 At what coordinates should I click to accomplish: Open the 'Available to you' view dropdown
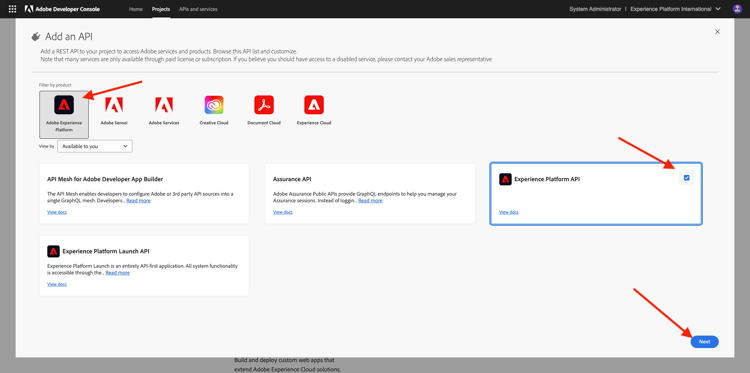coord(95,146)
